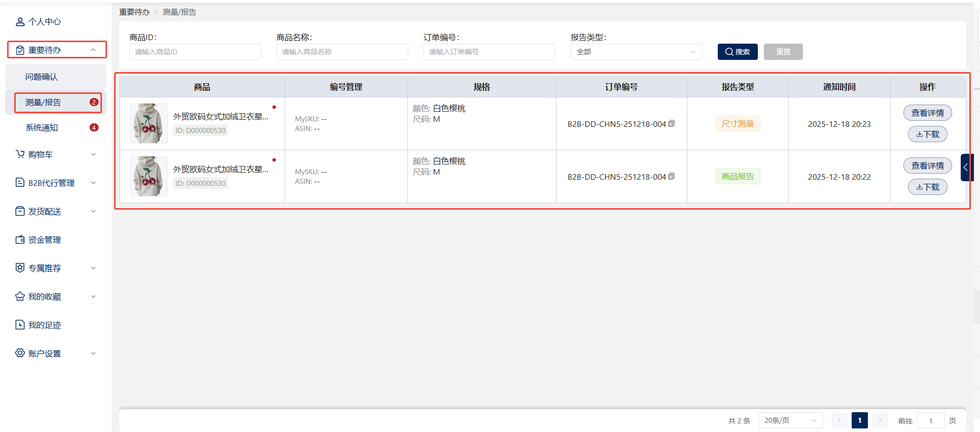Go to 个人中心 menu item
Screen dimensions: 980x432
56,22
